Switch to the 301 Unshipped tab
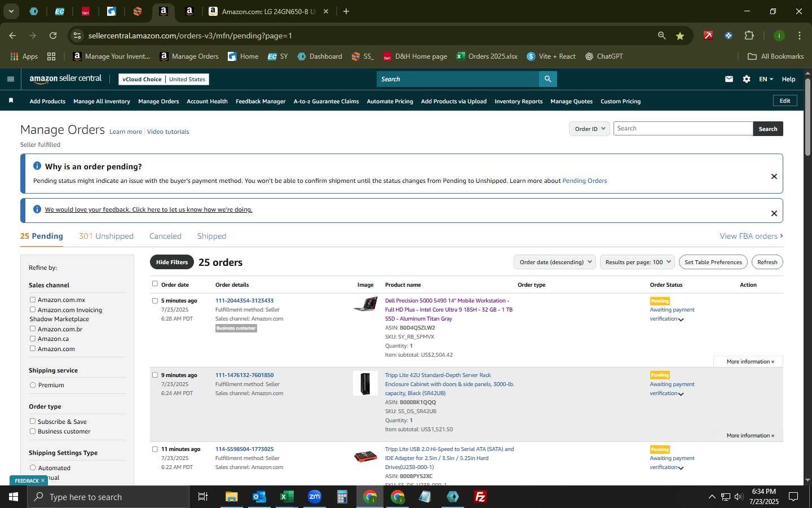 pyautogui.click(x=106, y=236)
